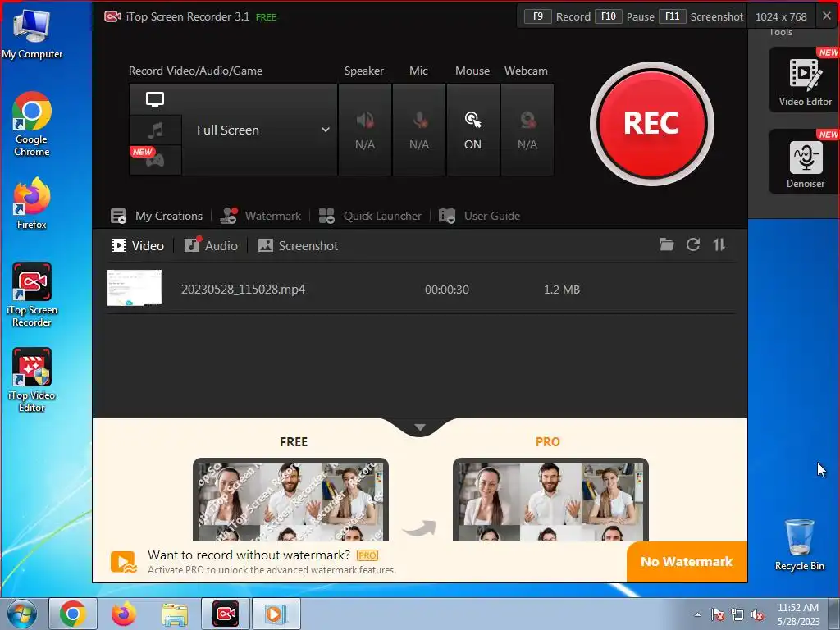The height and width of the screenshot is (630, 840).
Task: Toggle the Webcam overlay option
Action: point(527,130)
